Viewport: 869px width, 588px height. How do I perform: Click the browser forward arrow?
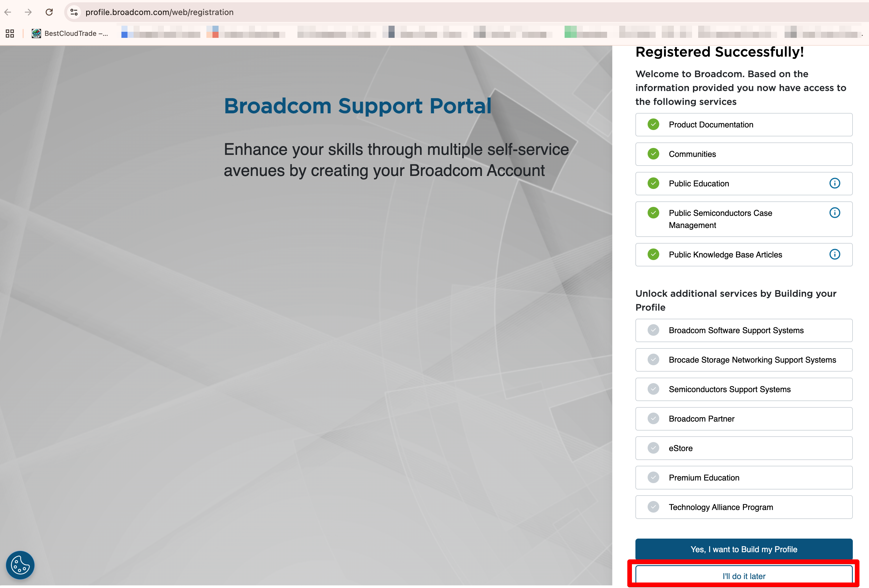[x=28, y=12]
